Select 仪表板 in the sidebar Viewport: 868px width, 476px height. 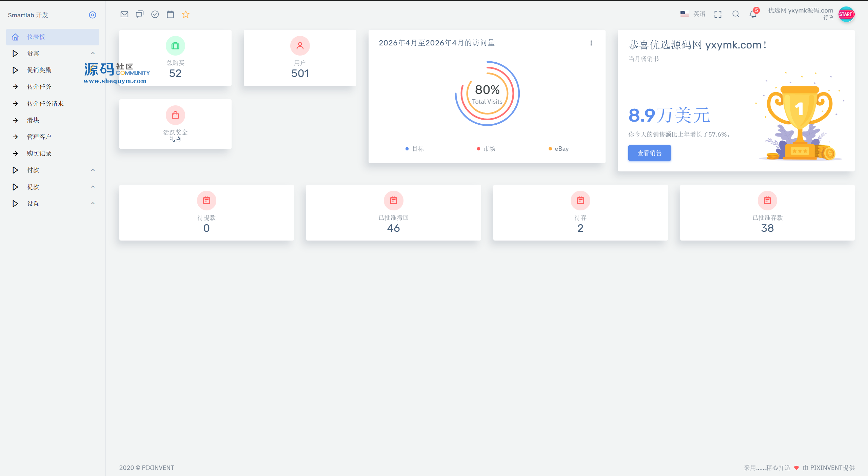coord(53,37)
